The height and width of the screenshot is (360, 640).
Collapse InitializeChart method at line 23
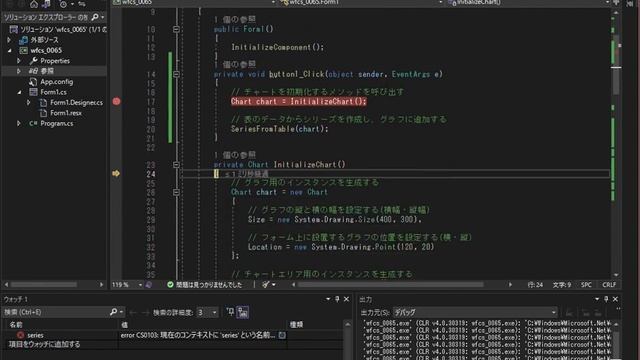pyautogui.click(x=176, y=165)
